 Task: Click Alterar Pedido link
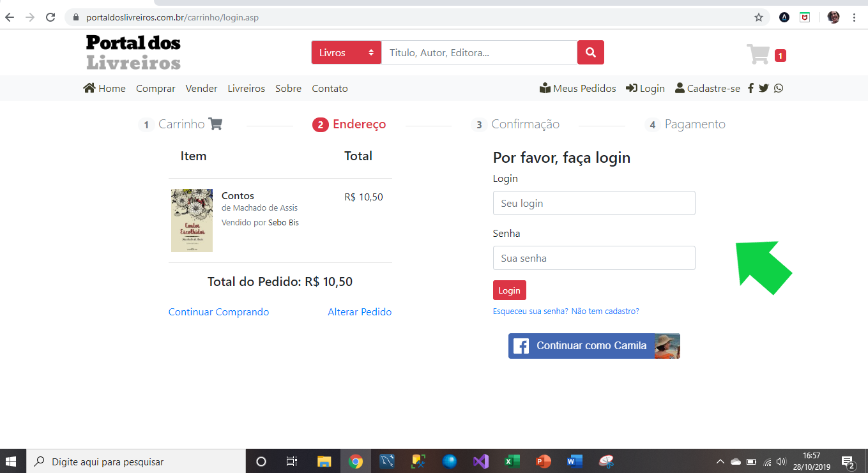360,312
